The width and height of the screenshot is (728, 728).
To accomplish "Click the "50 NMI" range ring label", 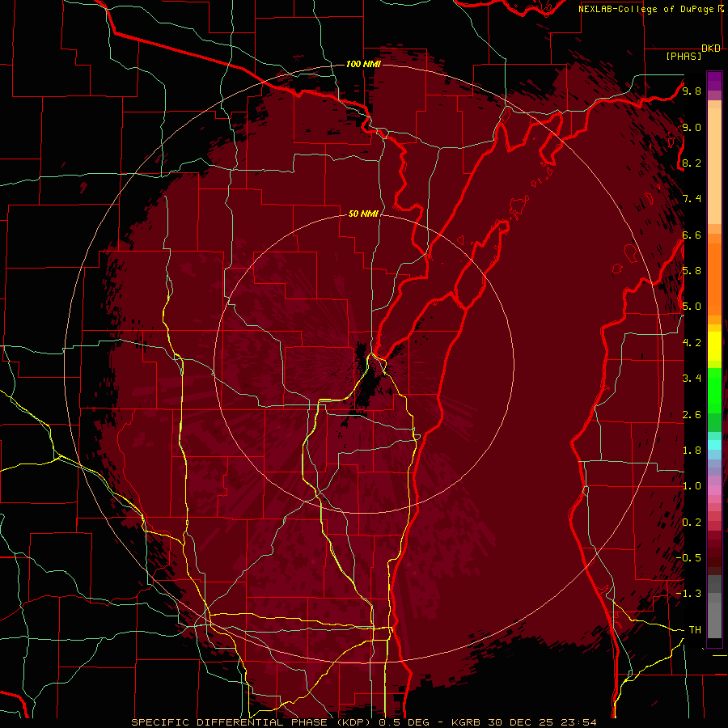I will pos(363,214).
